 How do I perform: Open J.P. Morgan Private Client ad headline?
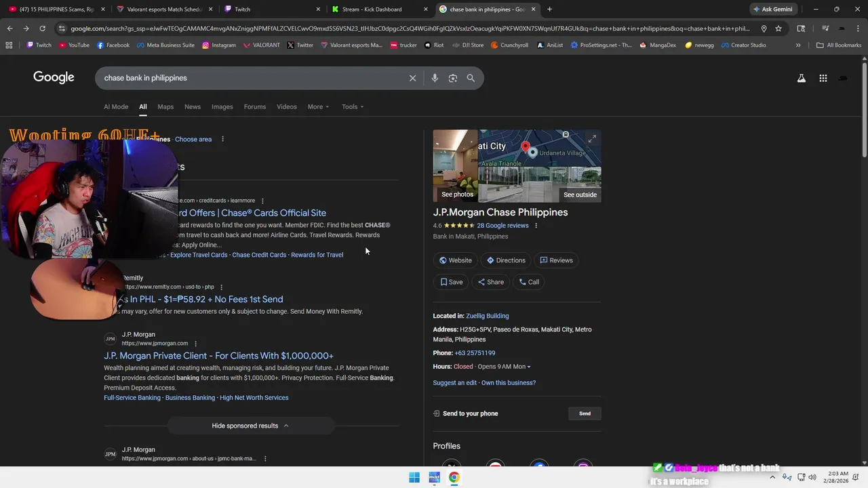[x=218, y=356]
